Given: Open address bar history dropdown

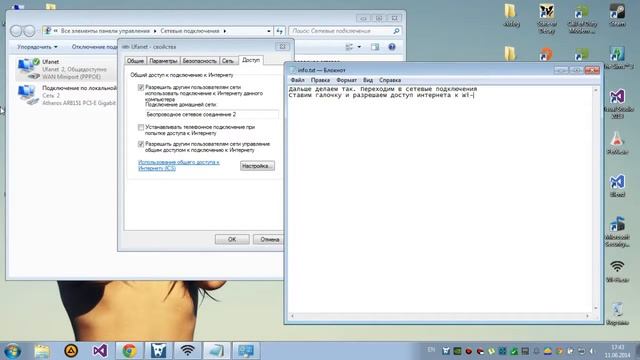Looking at the screenshot, I should (269, 31).
